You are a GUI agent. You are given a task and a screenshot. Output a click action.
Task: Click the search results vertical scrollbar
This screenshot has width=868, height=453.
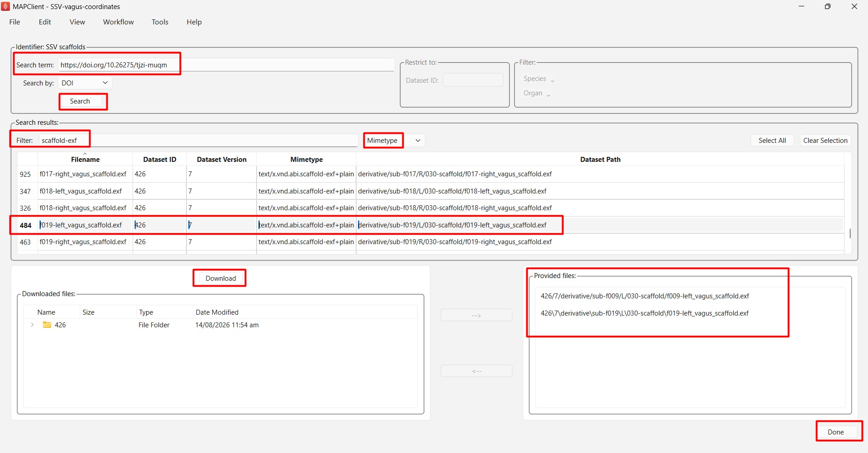coord(850,233)
